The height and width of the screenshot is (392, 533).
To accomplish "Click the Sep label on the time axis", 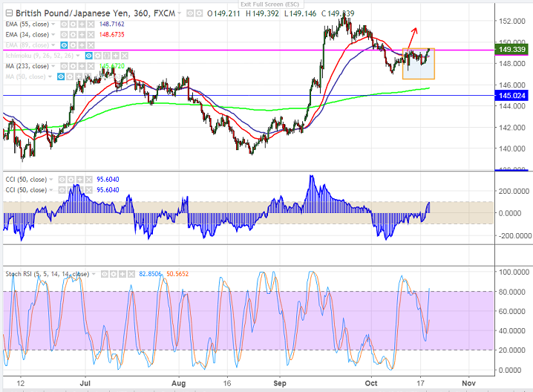I will pos(280,383).
